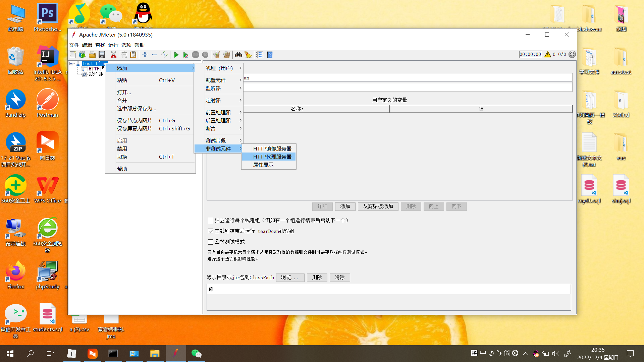The height and width of the screenshot is (362, 644).
Task: Open the 文件 menu
Action: click(x=74, y=45)
